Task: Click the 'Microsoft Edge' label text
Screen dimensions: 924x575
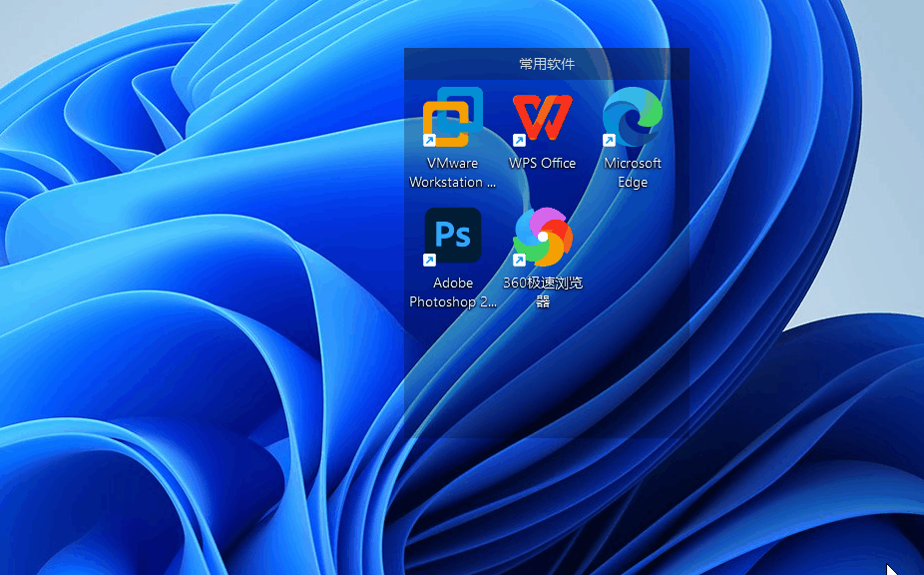Action: click(633, 173)
